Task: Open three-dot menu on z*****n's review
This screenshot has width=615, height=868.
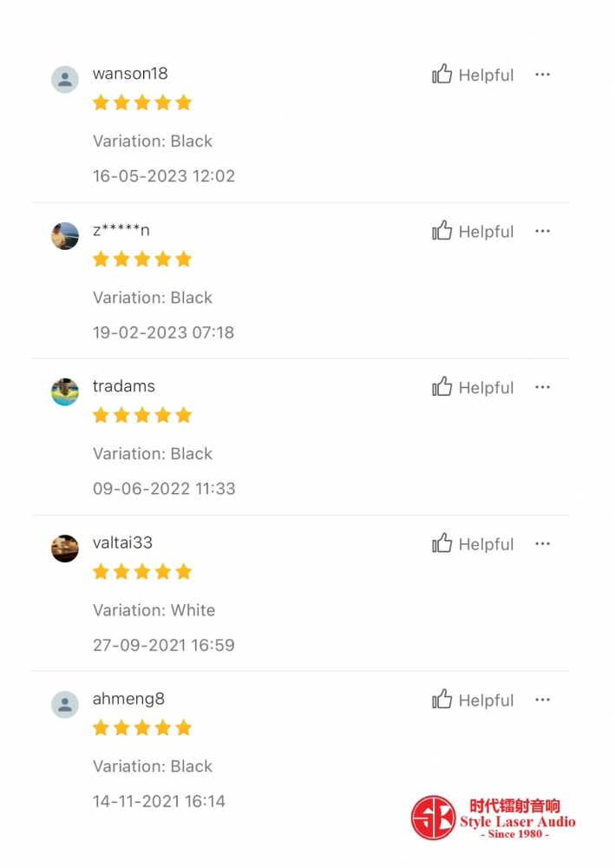Action: 542,231
